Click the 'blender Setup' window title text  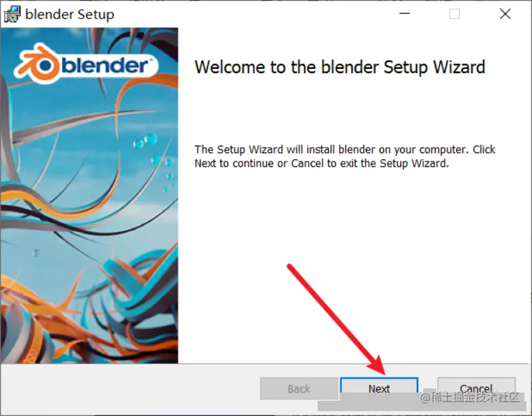click(x=70, y=14)
